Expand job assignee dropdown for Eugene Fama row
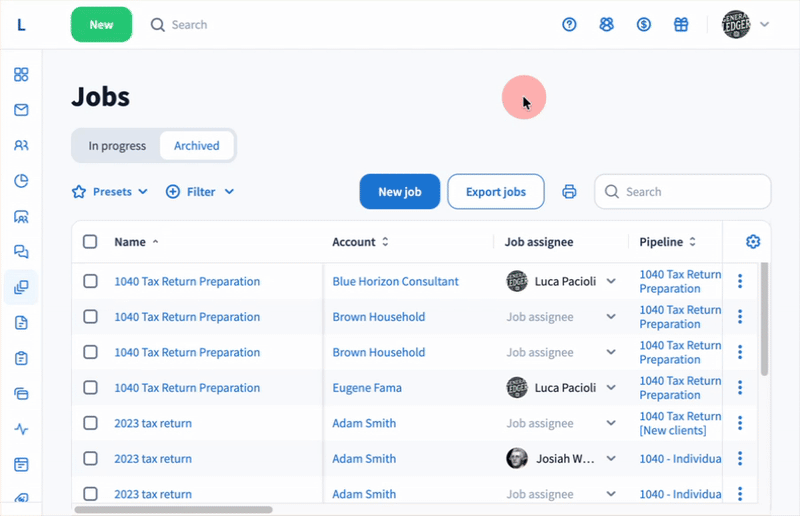The width and height of the screenshot is (800, 516). 611,388
